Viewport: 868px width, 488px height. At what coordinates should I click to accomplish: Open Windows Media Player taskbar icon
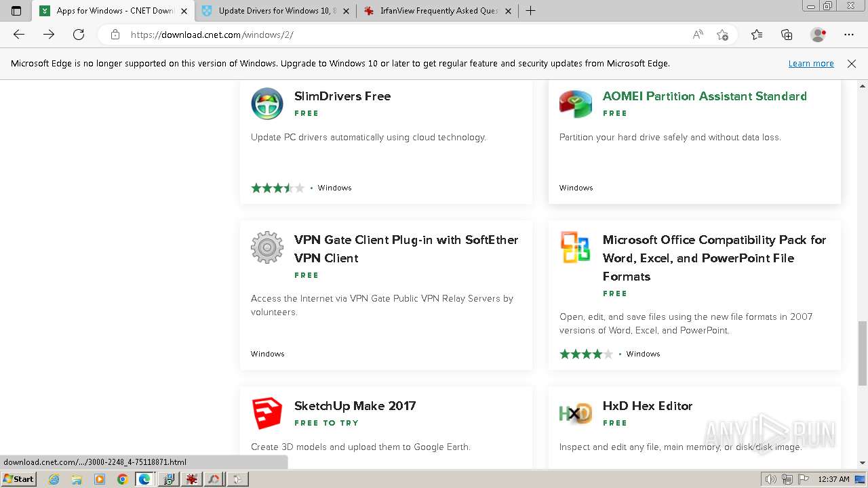point(100,479)
